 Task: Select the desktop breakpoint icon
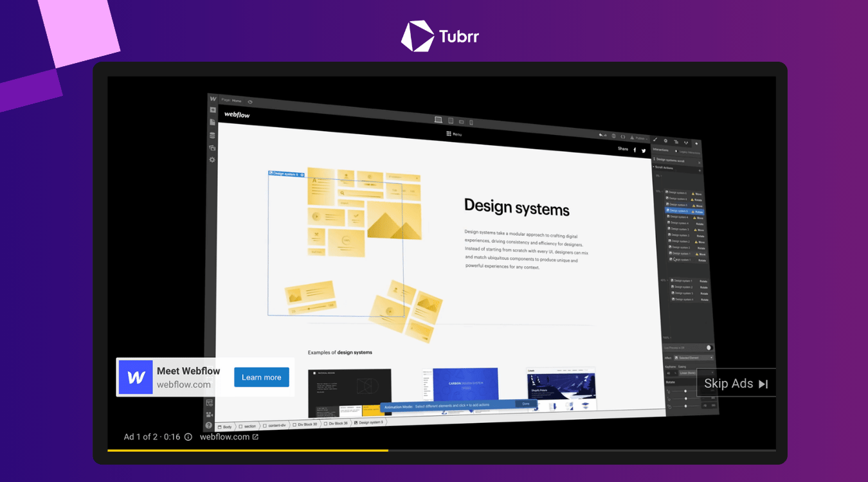438,120
